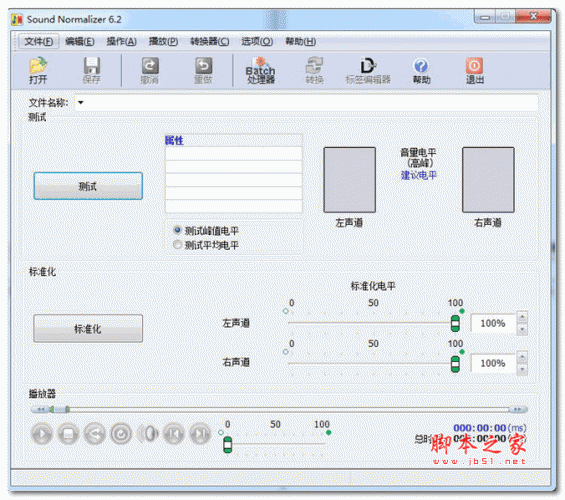The image size is (565, 500).
Task: Click the 右声道 level meter box
Action: point(488,180)
